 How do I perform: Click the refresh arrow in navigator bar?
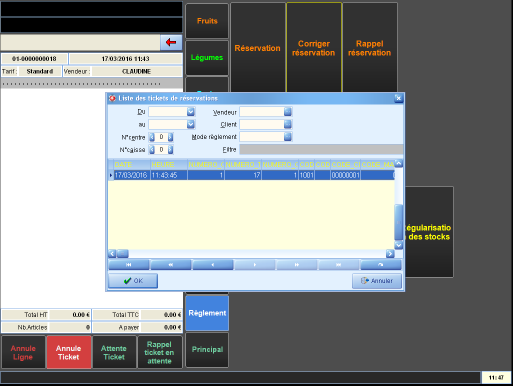[x=381, y=265]
